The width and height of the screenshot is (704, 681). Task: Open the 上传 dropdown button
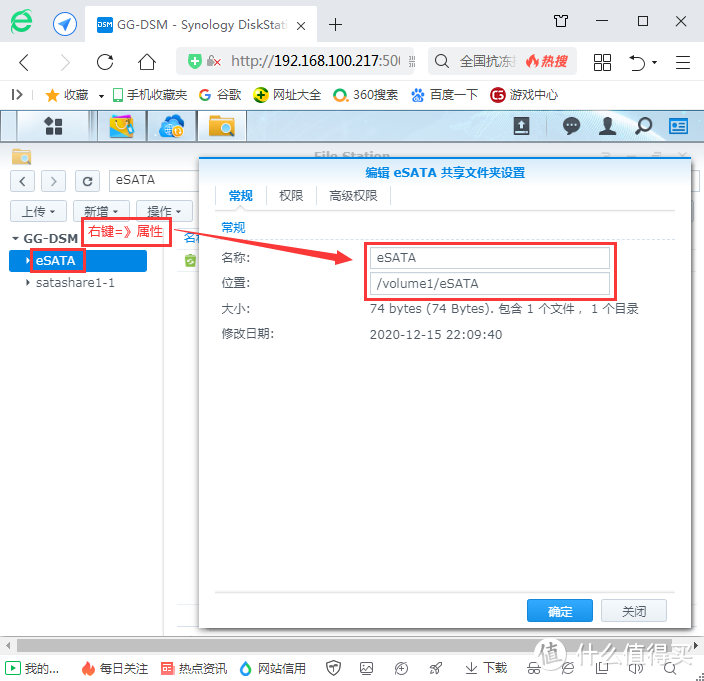tap(39, 211)
